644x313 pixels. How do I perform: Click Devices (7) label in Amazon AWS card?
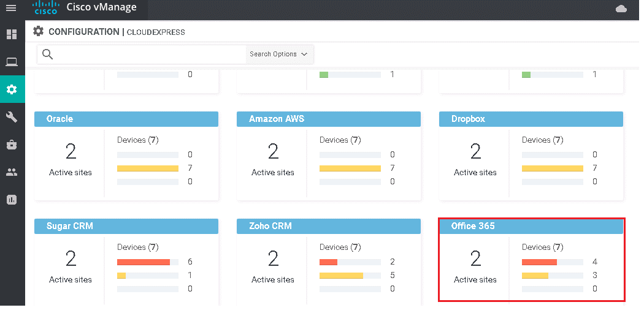click(x=340, y=140)
